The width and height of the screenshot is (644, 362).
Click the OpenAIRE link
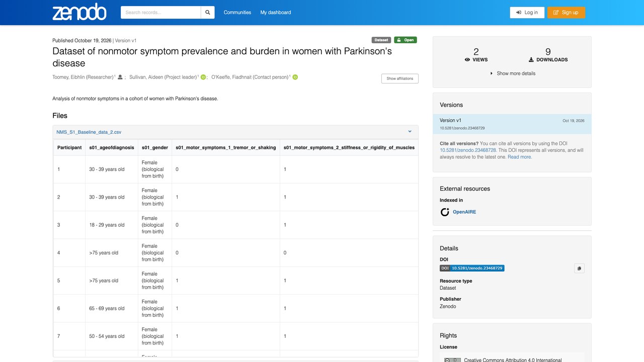[x=464, y=212]
